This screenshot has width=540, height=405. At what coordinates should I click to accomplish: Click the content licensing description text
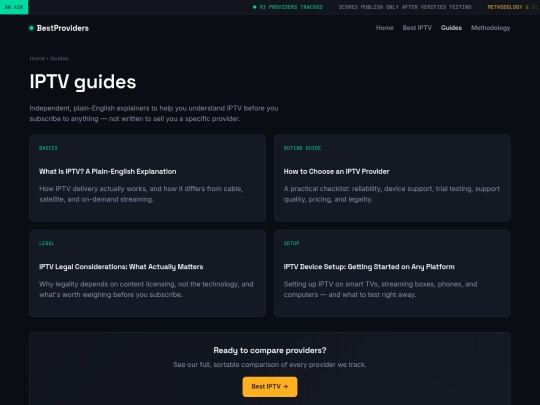coord(146,289)
